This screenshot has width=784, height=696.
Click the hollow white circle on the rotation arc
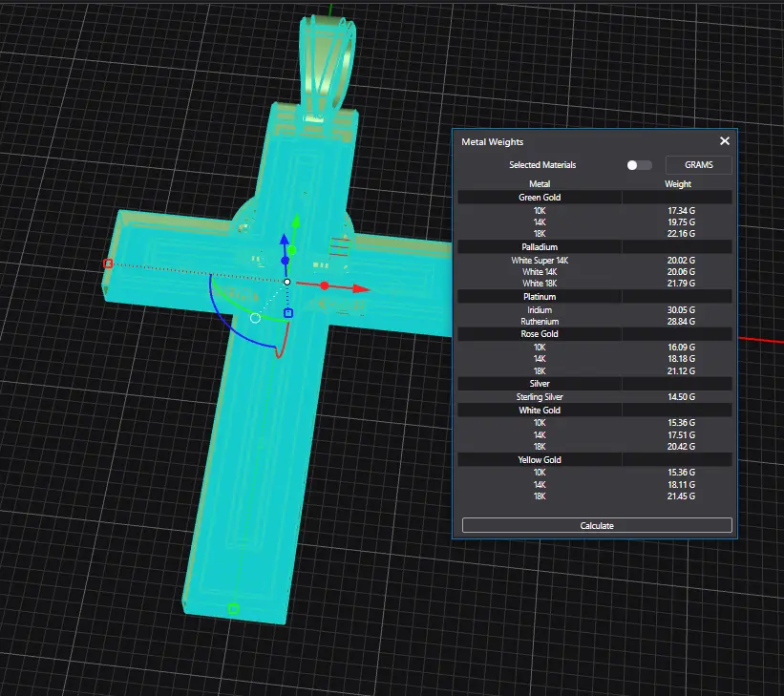pyautogui.click(x=255, y=318)
